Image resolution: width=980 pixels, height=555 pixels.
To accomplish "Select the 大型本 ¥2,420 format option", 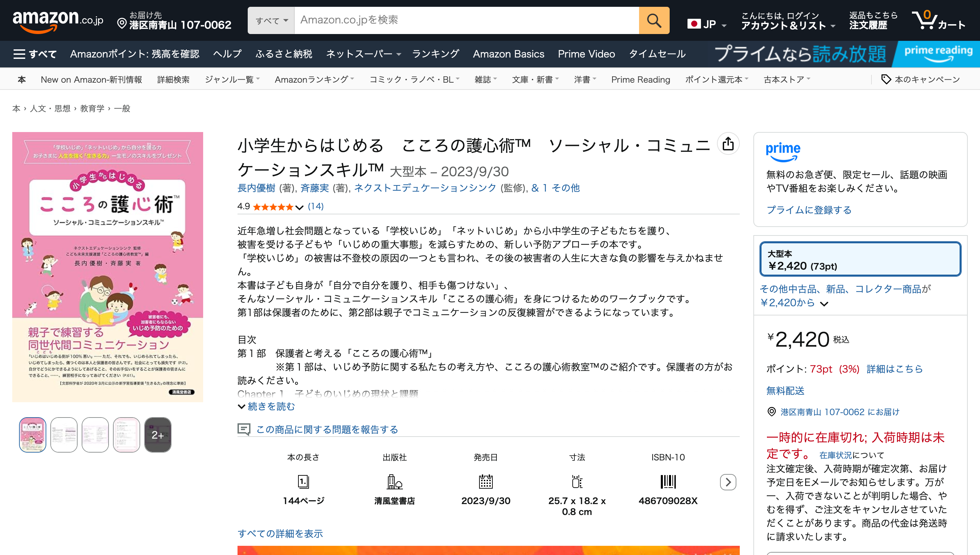I will point(860,259).
